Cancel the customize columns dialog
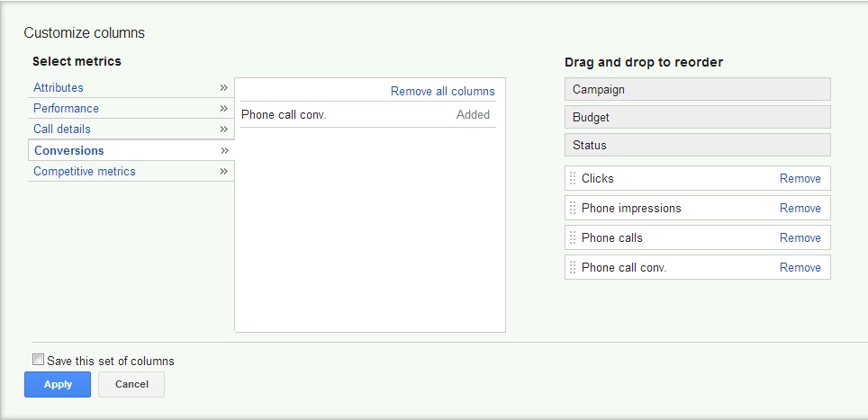The height and width of the screenshot is (420, 868). click(x=131, y=385)
